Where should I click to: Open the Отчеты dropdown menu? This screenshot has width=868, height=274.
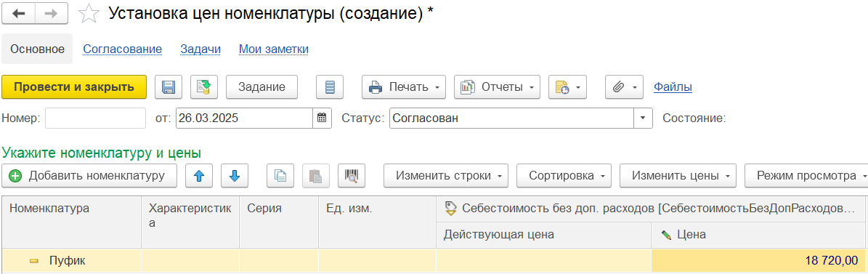[497, 87]
